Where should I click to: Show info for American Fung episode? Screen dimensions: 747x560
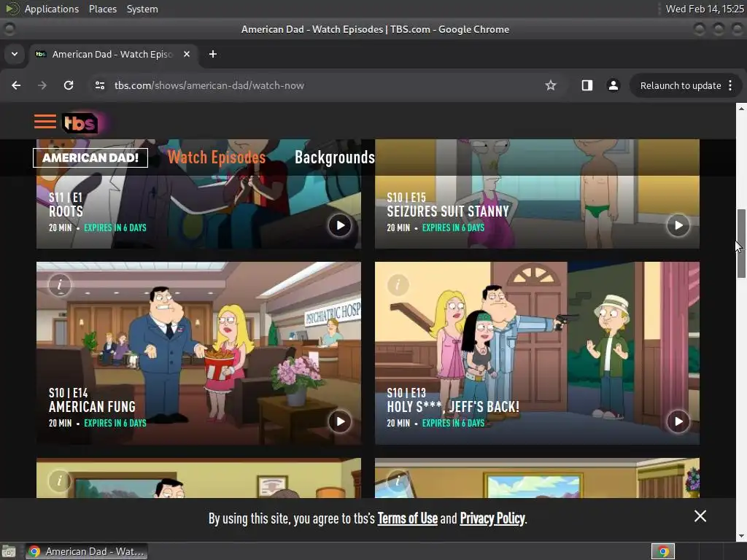point(60,285)
